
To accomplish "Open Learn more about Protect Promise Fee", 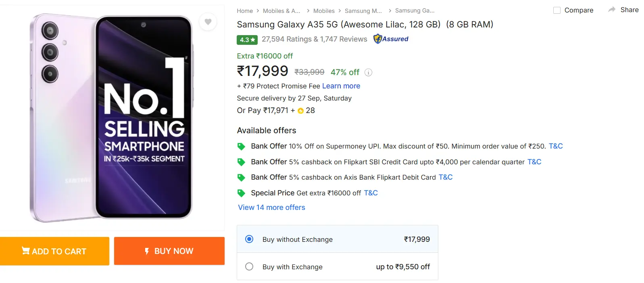I will [341, 86].
